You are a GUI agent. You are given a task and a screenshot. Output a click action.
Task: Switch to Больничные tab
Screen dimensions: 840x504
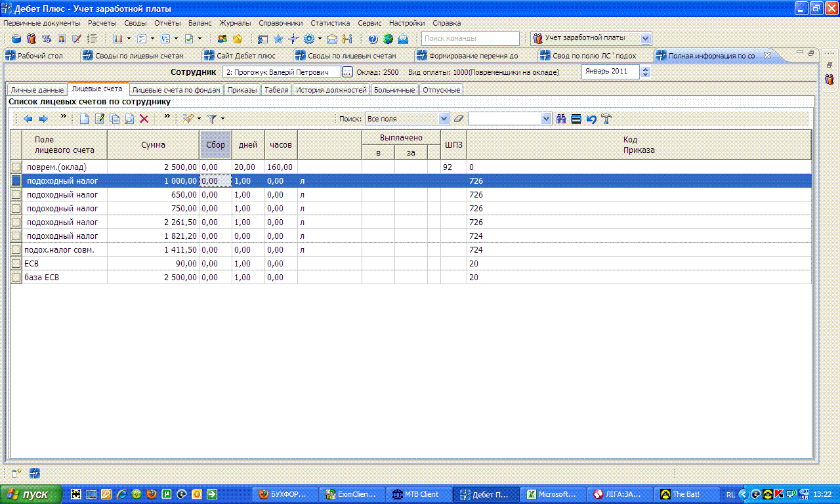point(394,90)
